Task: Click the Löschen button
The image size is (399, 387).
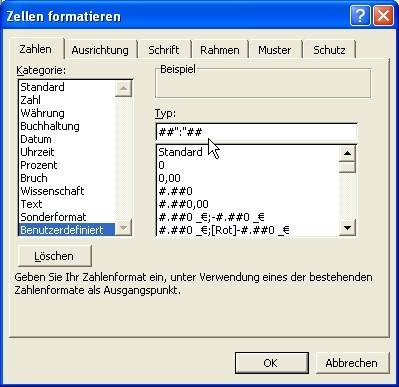Action: tap(54, 256)
